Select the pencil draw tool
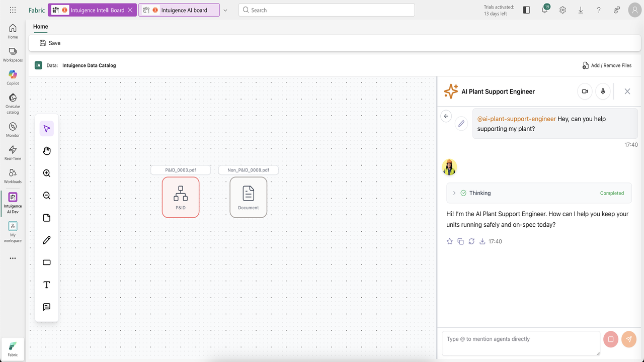The width and height of the screenshot is (644, 362). pos(47,240)
